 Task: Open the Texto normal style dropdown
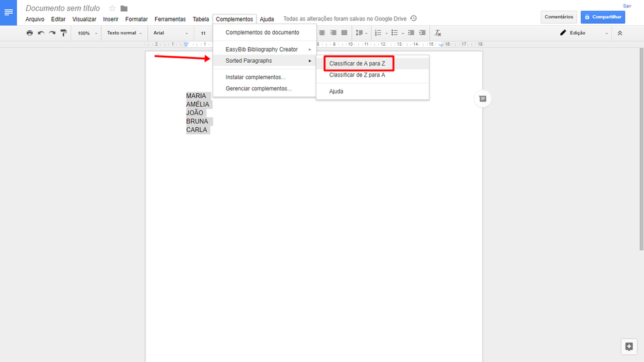[124, 33]
